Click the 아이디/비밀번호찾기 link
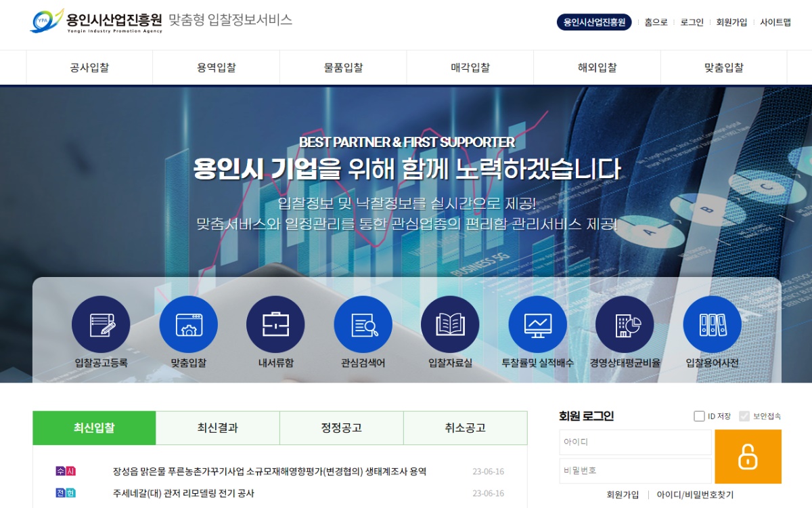Viewport: 812px width, 508px height. click(x=695, y=495)
